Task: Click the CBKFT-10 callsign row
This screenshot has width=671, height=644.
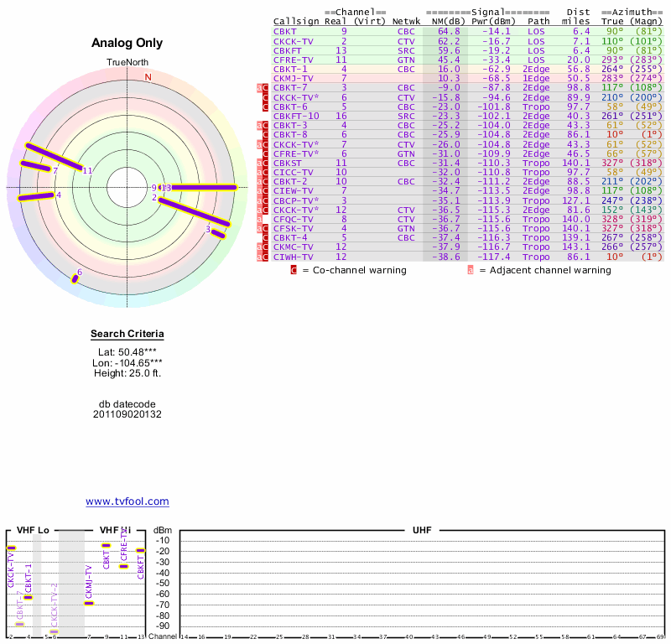Action: click(296, 116)
